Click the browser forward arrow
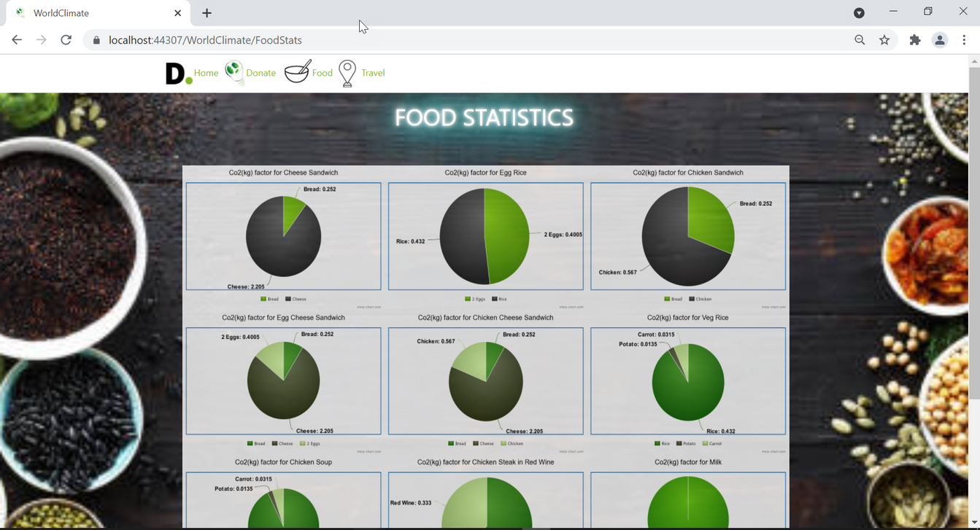 tap(41, 40)
